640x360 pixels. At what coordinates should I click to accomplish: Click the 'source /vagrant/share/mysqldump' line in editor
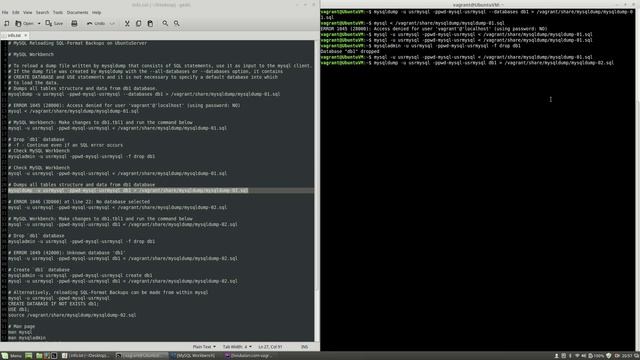72,316
